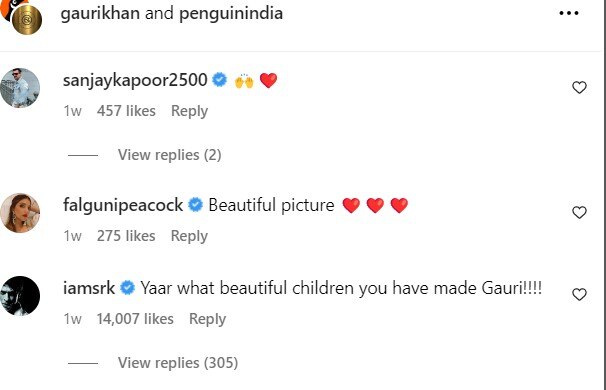Open the penguinindia profile link
This screenshot has width=606, height=390.
click(231, 14)
